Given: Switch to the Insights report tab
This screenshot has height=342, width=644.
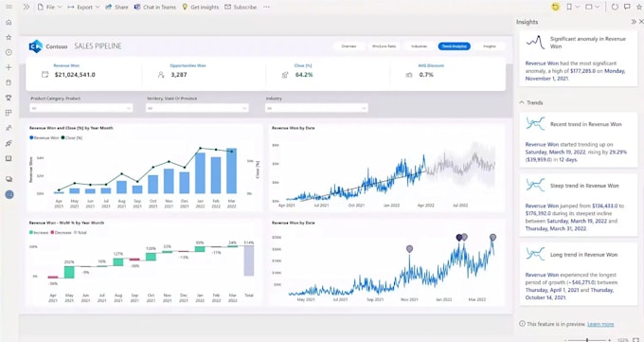Looking at the screenshot, I should [490, 46].
